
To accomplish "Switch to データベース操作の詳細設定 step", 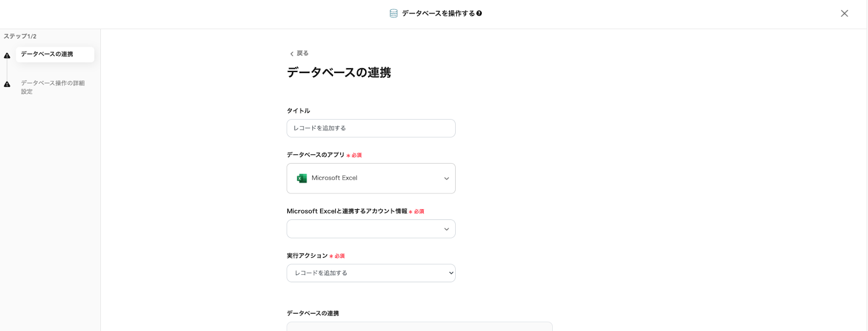I will 53,87.
